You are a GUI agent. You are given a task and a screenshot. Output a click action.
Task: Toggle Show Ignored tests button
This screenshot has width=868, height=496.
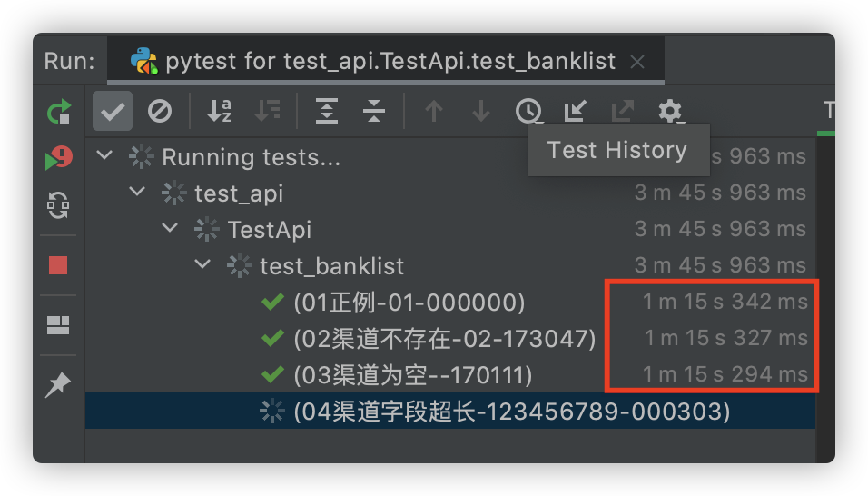pyautogui.click(x=160, y=111)
